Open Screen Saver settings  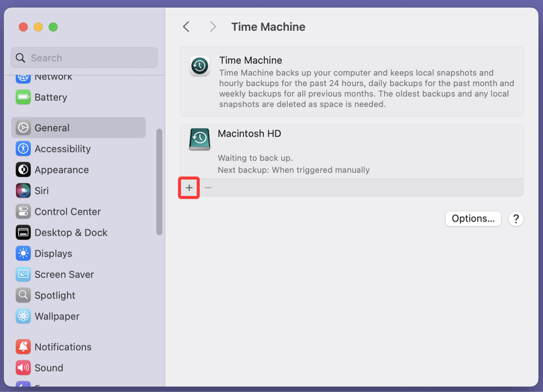[x=64, y=275]
